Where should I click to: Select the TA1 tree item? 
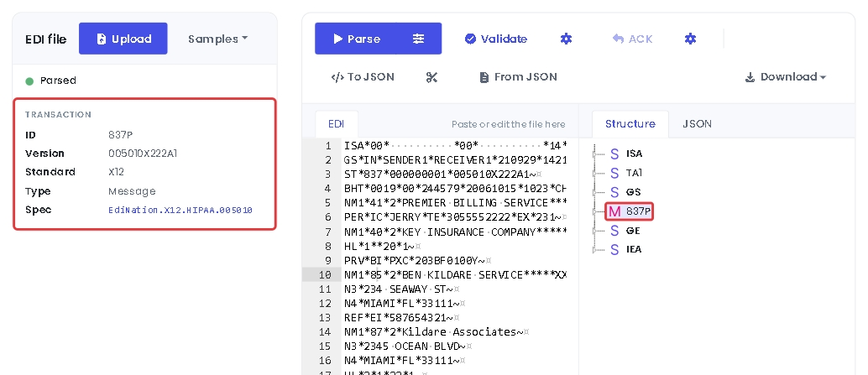pyautogui.click(x=634, y=173)
